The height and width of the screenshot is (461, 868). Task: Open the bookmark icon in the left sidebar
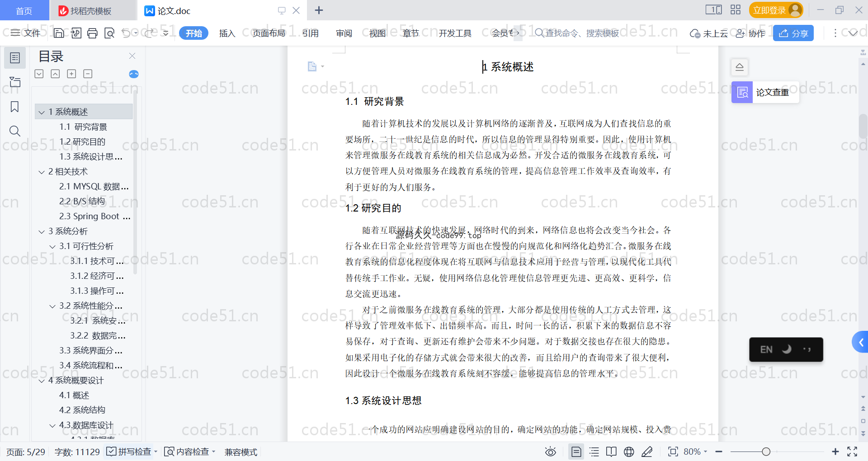[x=15, y=107]
